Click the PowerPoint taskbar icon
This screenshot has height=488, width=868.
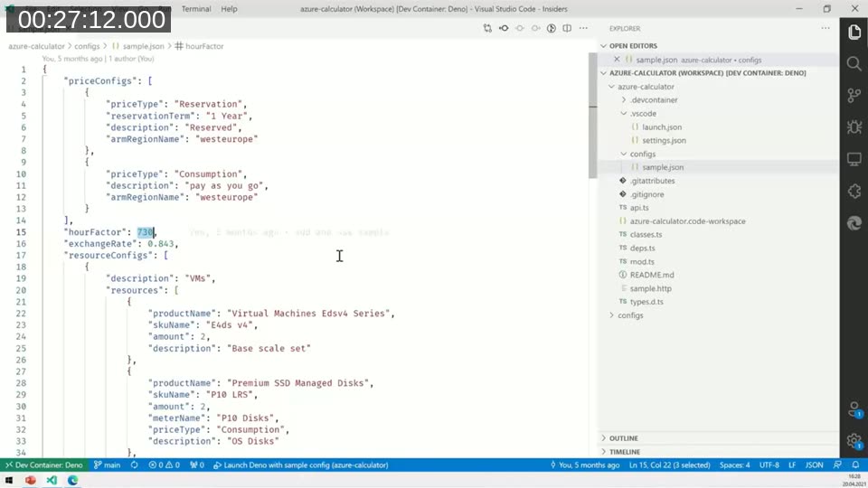31,480
